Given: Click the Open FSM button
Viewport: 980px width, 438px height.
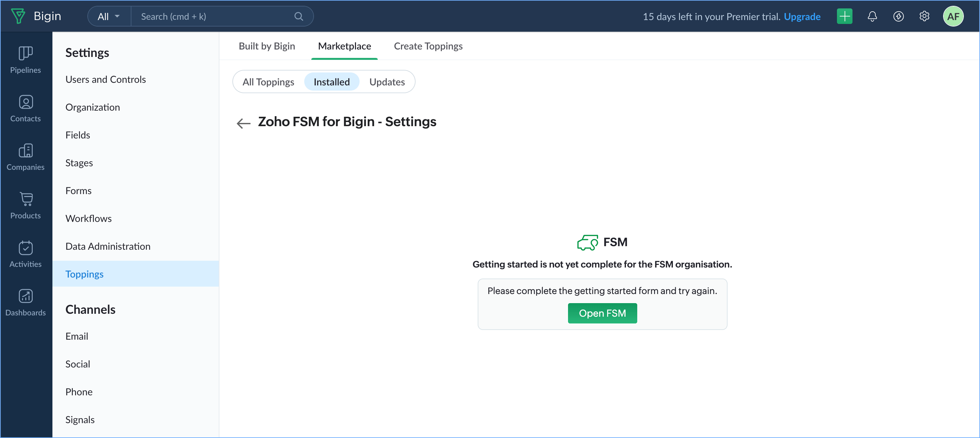Looking at the screenshot, I should click(602, 313).
